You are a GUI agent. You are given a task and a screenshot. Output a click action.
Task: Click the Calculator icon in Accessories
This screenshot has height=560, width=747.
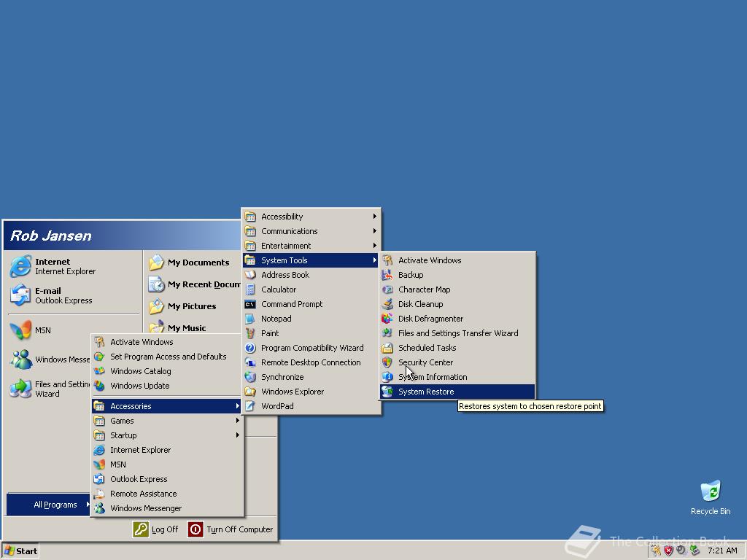(250, 289)
